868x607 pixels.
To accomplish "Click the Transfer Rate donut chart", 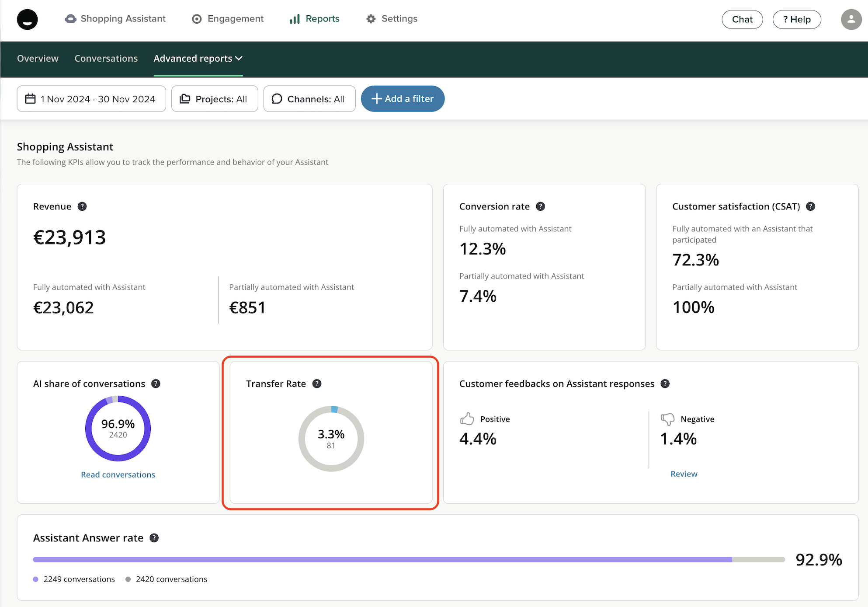I will coord(331,439).
